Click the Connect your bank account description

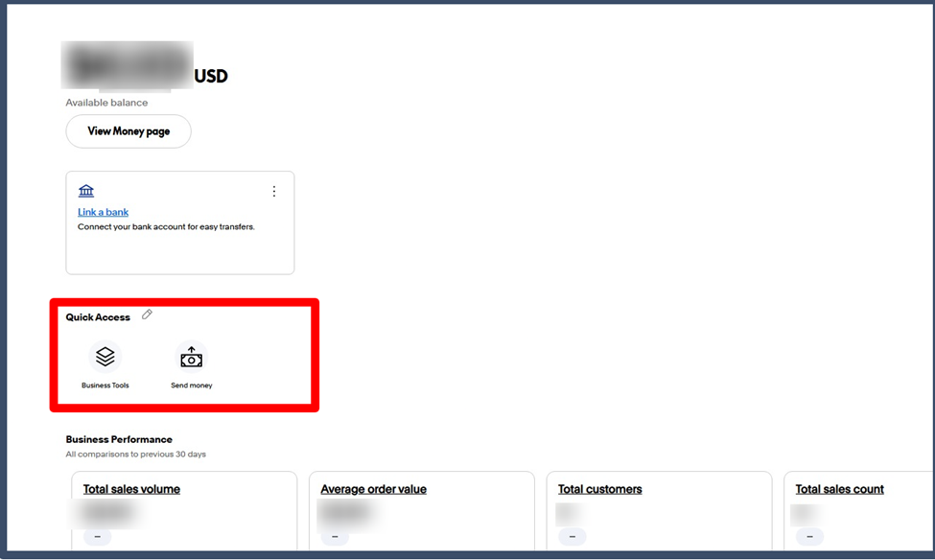(x=166, y=227)
